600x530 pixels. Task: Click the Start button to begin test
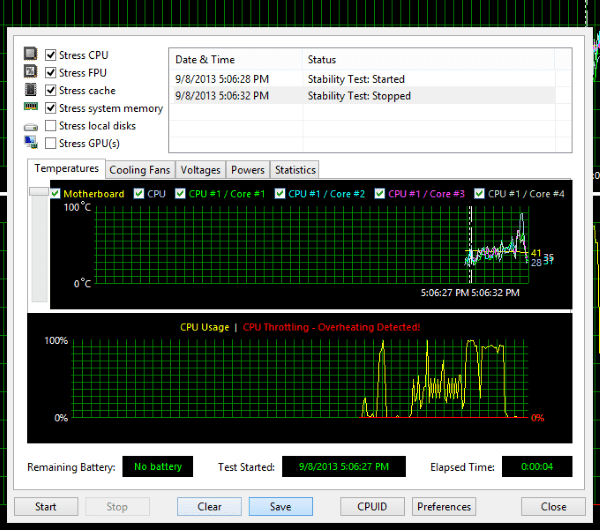[46, 507]
